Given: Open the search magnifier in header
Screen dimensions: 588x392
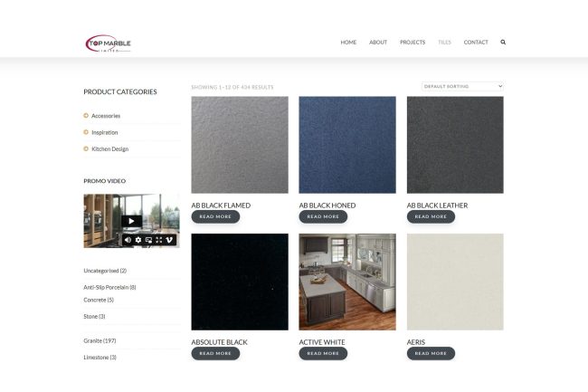Looking at the screenshot, I should tap(503, 43).
